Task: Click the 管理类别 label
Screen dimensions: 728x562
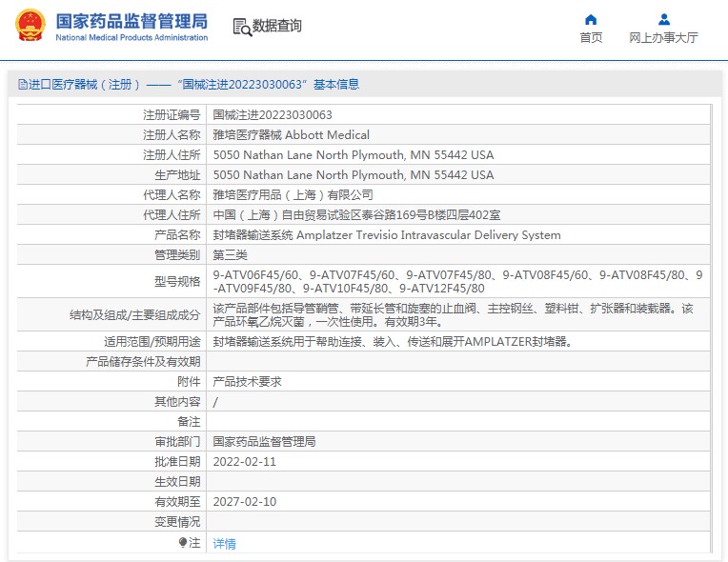Action: (177, 254)
